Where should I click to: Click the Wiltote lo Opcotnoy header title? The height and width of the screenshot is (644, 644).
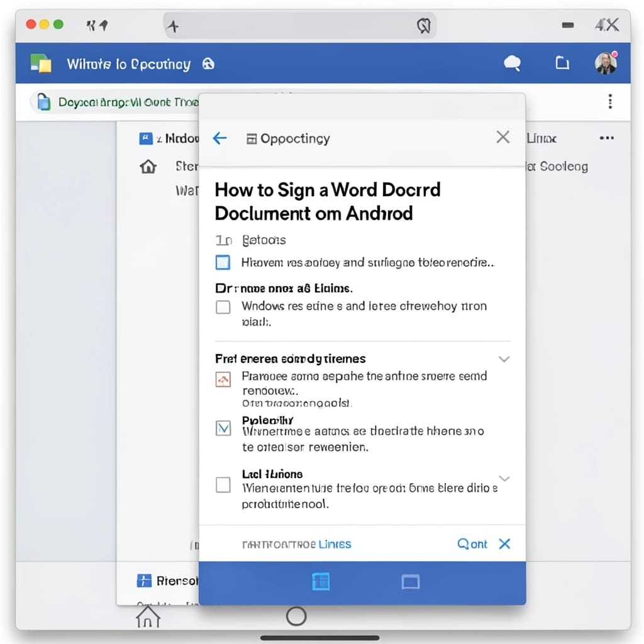pos(128,64)
